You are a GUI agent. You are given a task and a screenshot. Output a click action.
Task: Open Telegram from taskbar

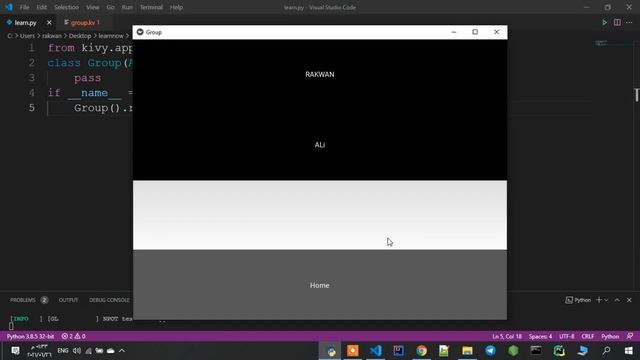[490, 351]
